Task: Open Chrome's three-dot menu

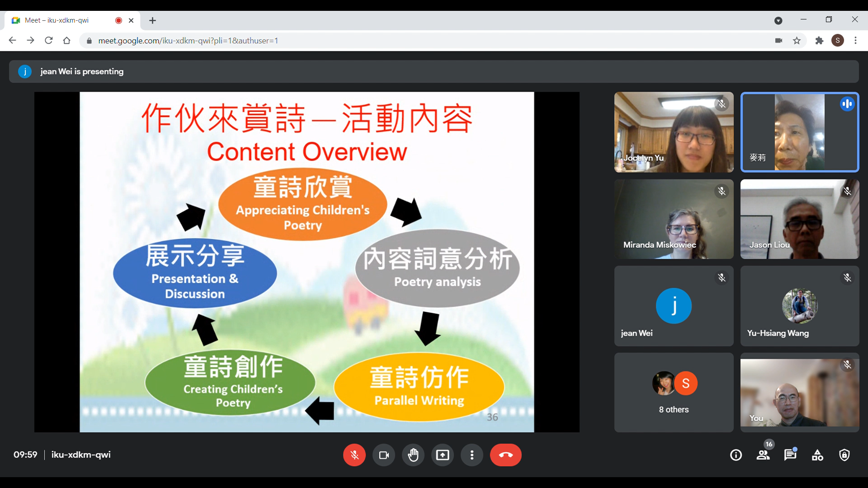Action: click(857, 41)
